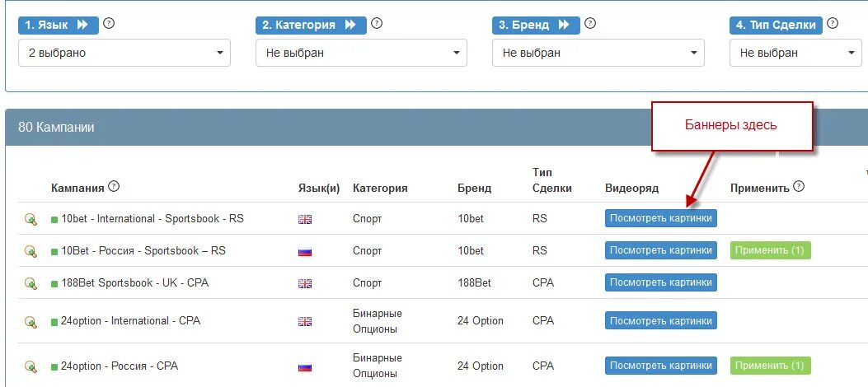Click the 1. Язык blue filter label
Screen dimensions: 868x387
coord(59,25)
